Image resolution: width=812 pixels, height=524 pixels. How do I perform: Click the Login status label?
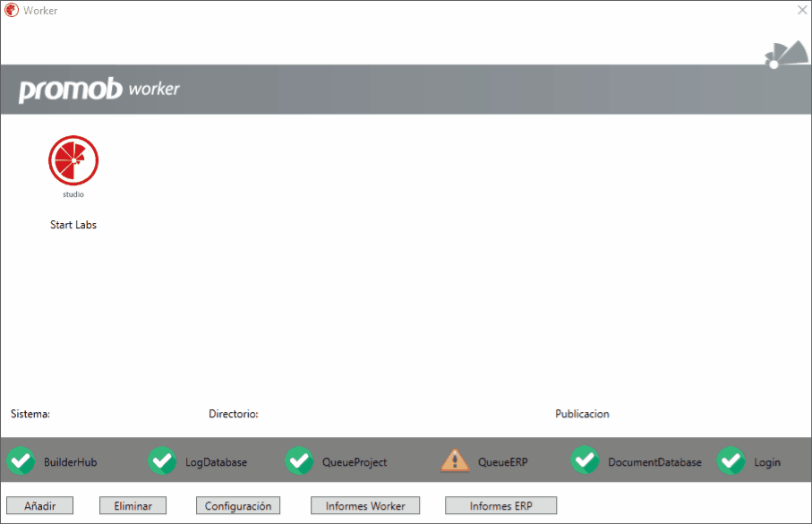click(x=767, y=462)
